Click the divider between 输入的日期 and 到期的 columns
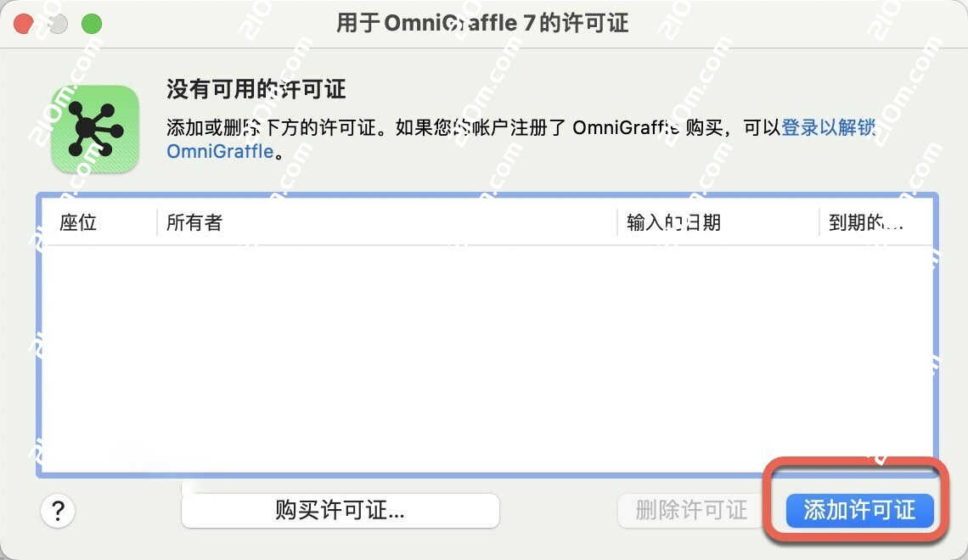Image resolution: width=968 pixels, height=560 pixels. coord(819,223)
